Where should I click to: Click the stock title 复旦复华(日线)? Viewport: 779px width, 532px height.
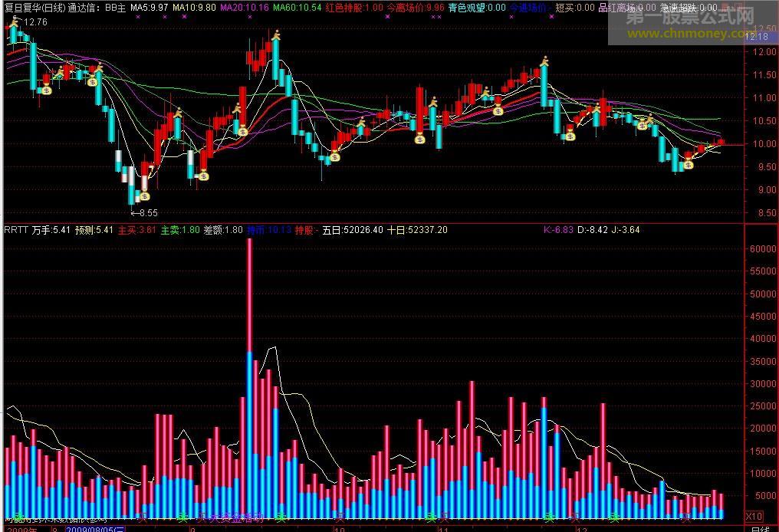pos(35,8)
